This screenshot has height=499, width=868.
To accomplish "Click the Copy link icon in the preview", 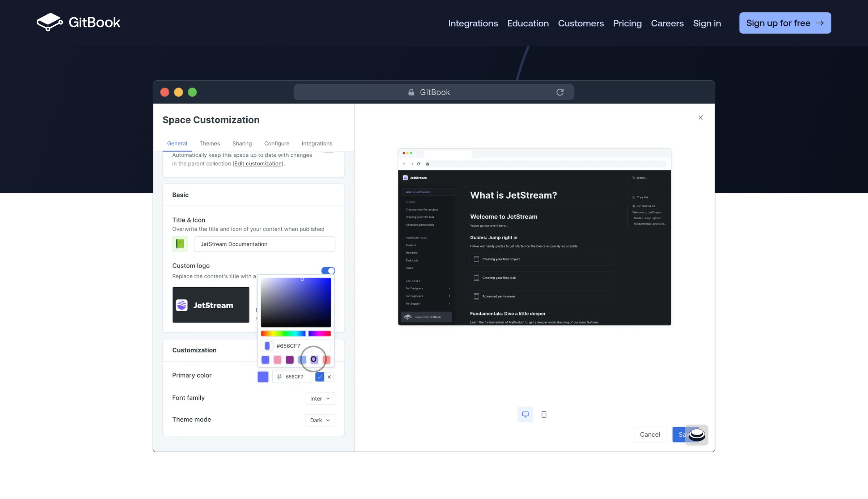I will (x=634, y=197).
